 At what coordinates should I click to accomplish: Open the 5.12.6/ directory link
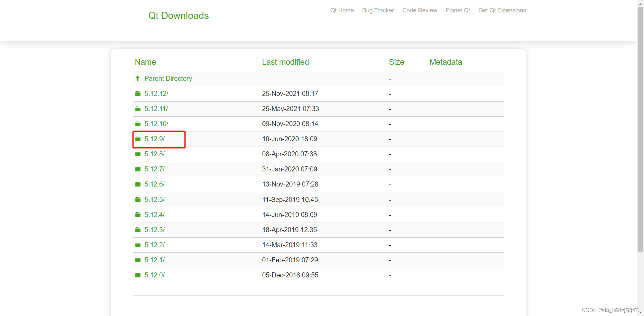pyautogui.click(x=155, y=184)
